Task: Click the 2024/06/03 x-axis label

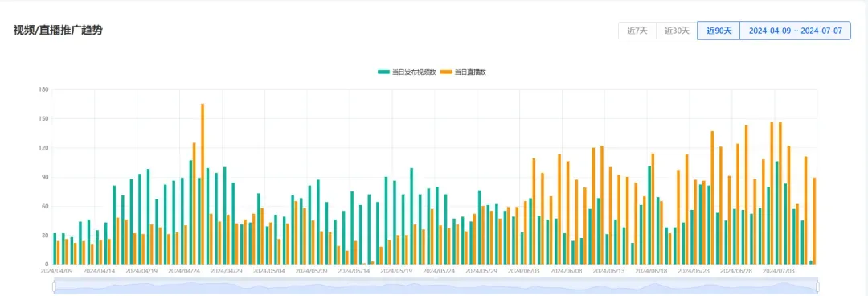Action: click(524, 271)
